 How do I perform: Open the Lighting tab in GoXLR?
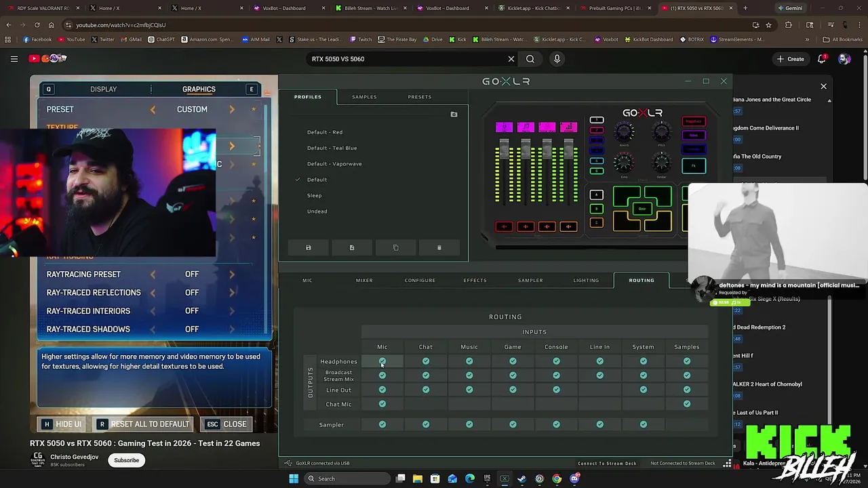click(x=586, y=280)
